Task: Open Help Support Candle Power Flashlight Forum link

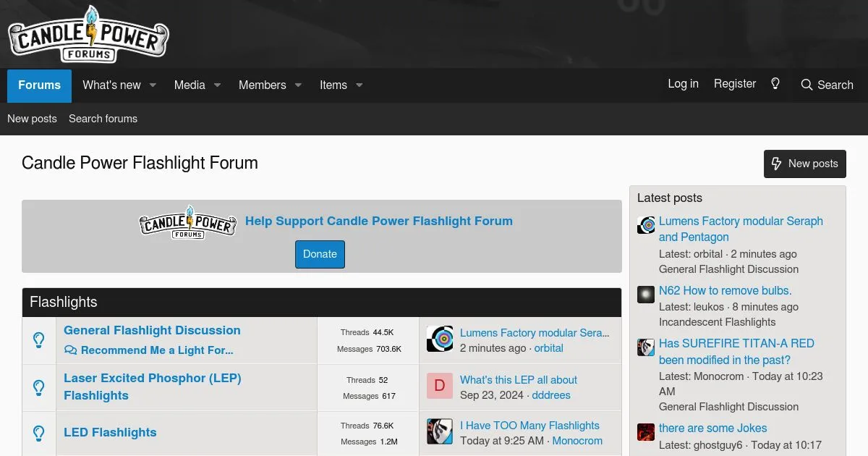Action: click(x=379, y=221)
